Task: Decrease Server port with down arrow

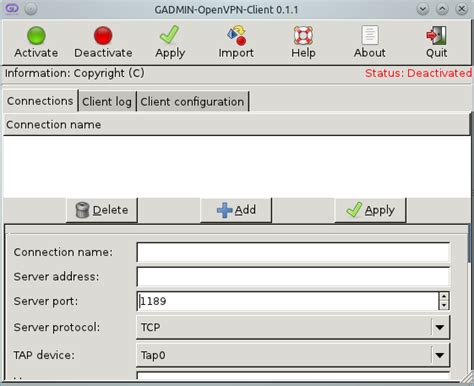Action: click(x=444, y=305)
